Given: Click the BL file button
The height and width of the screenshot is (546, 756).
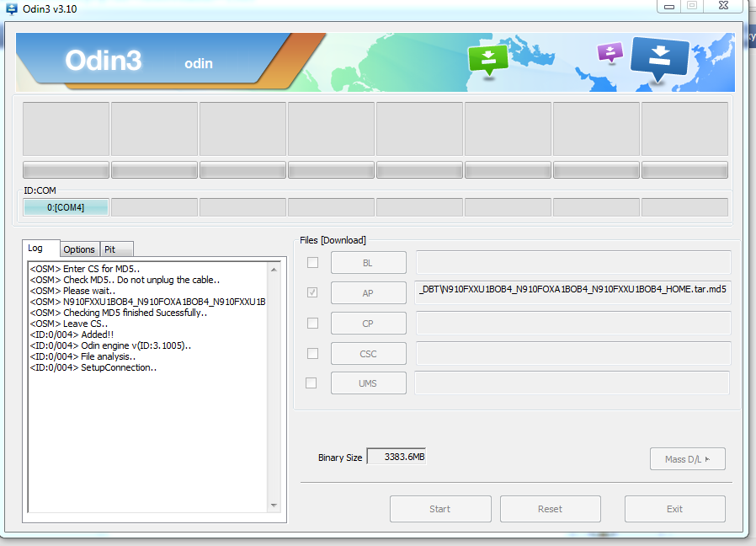Looking at the screenshot, I should (x=369, y=263).
